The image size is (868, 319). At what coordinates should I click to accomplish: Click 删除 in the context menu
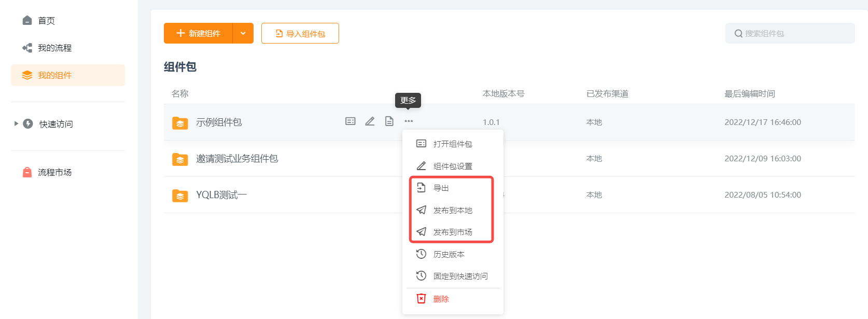click(x=441, y=299)
